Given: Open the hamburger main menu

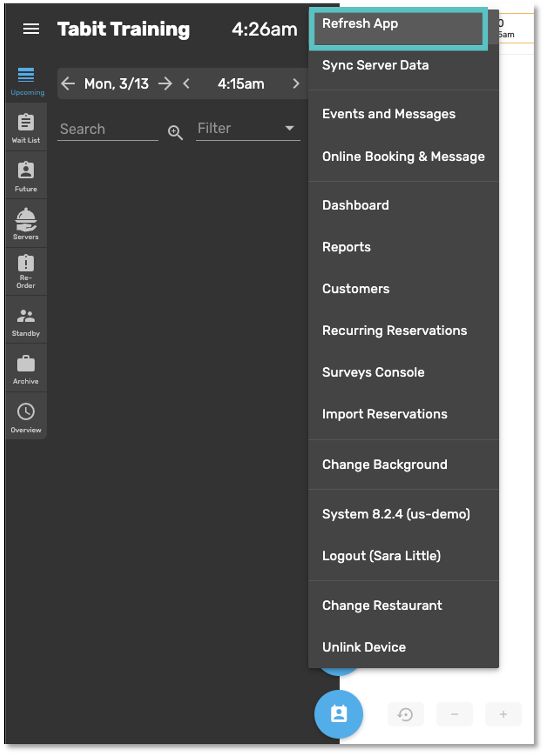Looking at the screenshot, I should point(31,29).
